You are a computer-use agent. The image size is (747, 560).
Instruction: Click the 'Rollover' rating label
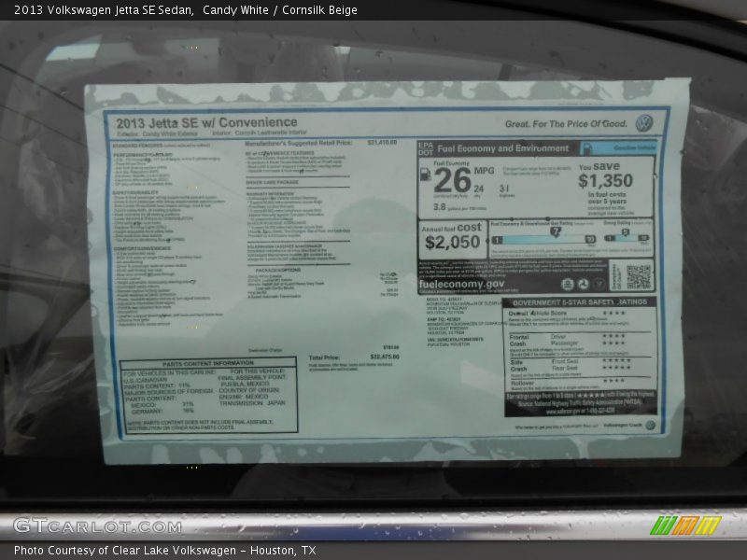[522, 383]
